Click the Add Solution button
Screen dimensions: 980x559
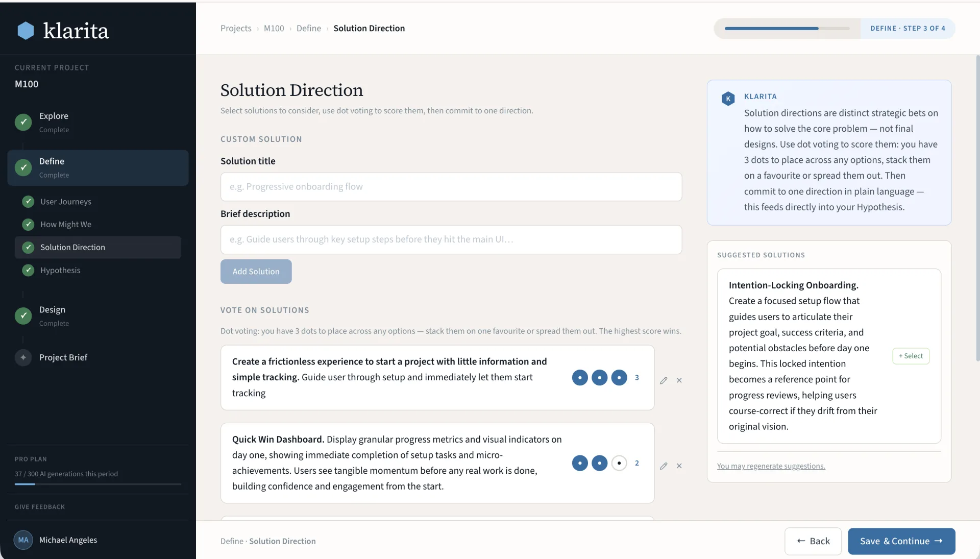click(x=256, y=272)
